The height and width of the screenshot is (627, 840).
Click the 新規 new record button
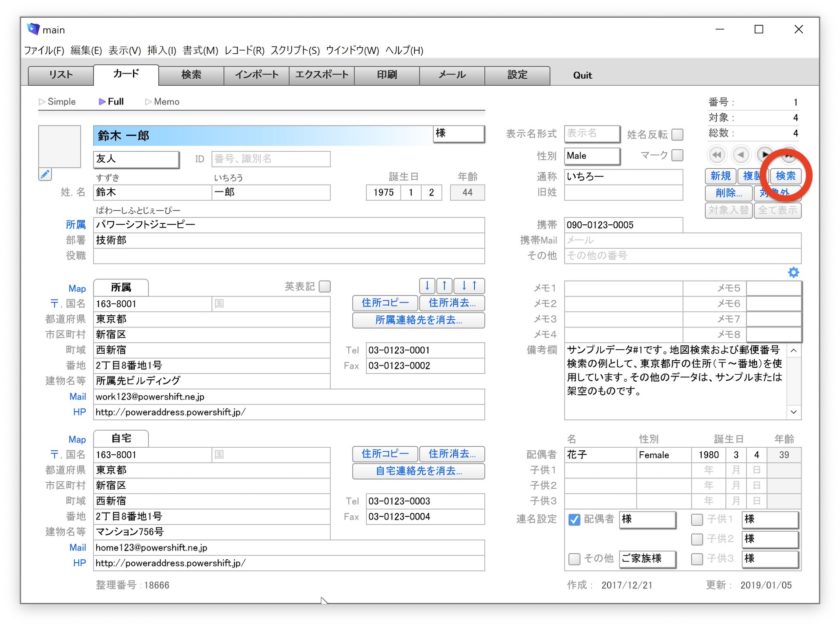[x=720, y=176]
